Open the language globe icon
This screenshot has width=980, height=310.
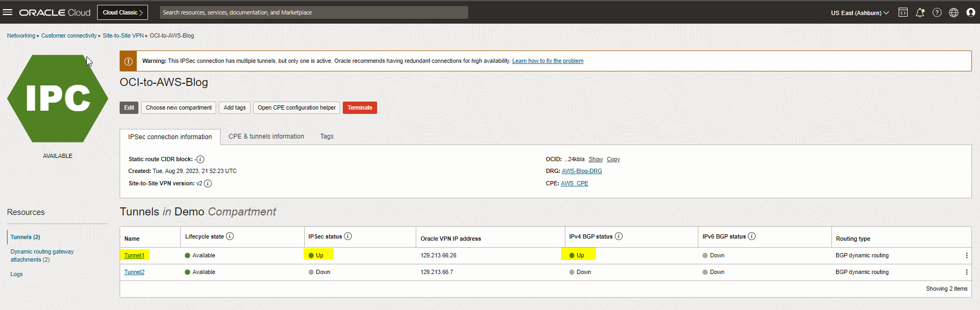(x=954, y=12)
